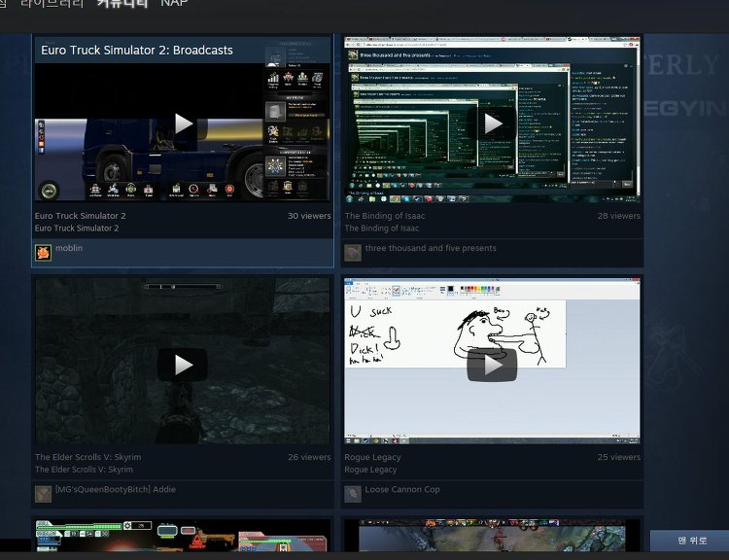Open the 커뮤니티 menu tab
The image size is (729, 560).
[x=122, y=3]
